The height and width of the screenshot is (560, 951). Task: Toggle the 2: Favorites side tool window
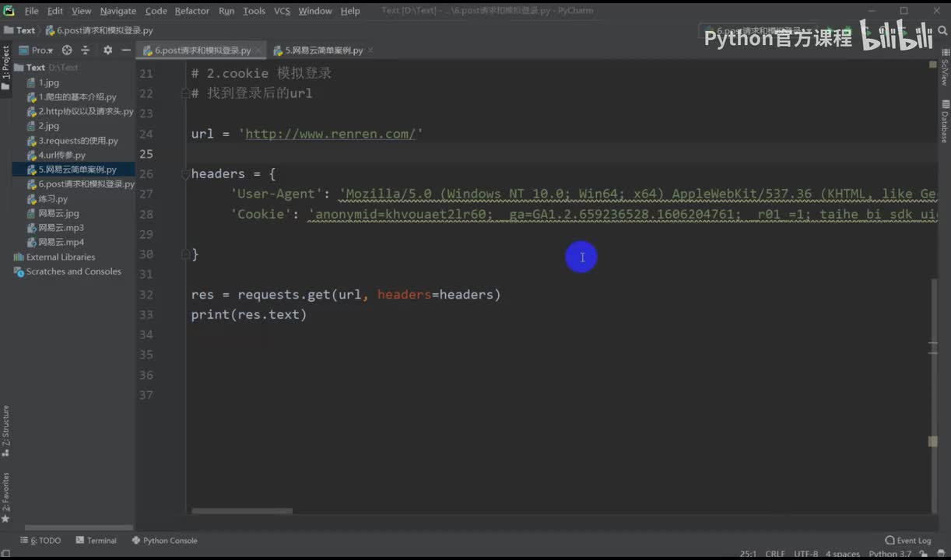click(5, 498)
